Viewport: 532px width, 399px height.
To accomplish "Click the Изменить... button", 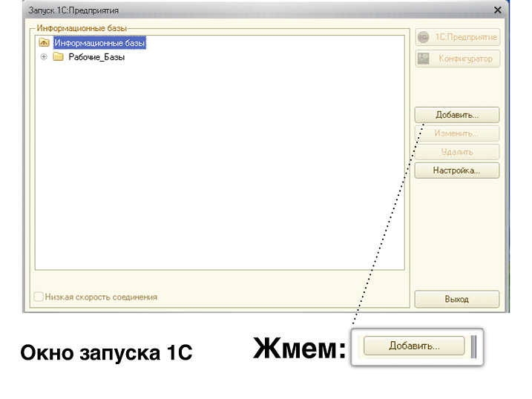I will (456, 133).
